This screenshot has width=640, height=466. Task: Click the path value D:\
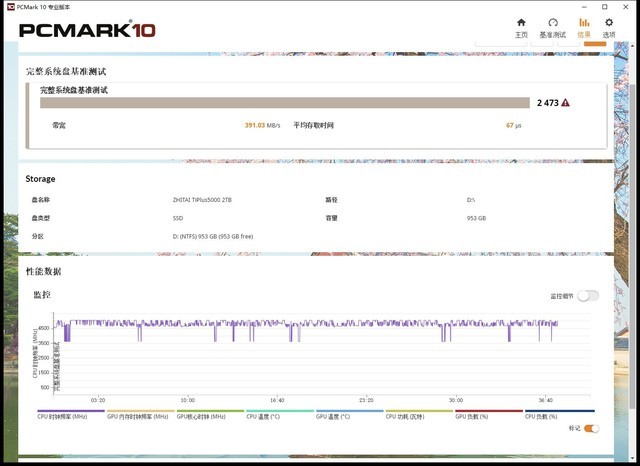471,200
